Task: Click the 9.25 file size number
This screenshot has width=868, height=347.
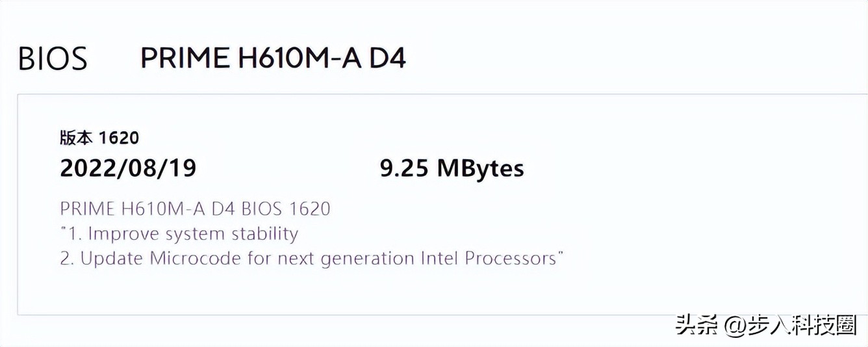Action: click(404, 169)
